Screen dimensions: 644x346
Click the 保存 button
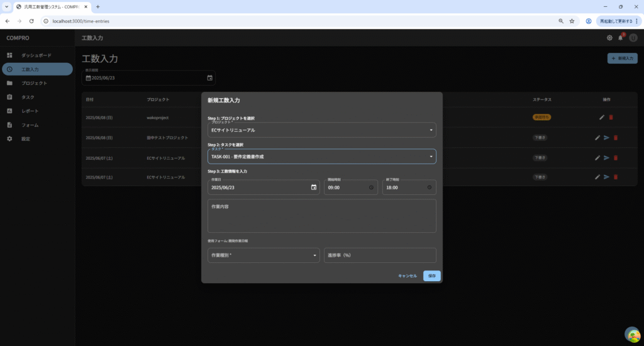point(432,276)
